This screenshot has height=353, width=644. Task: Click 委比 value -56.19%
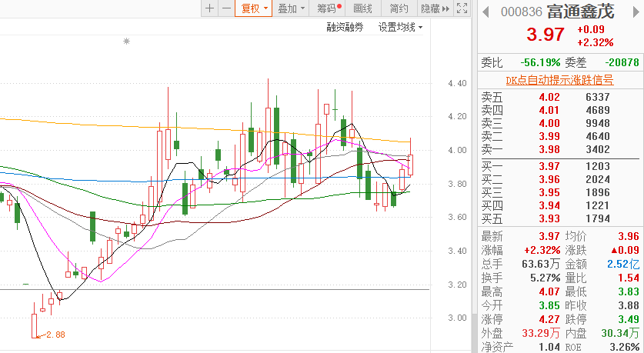pos(540,63)
